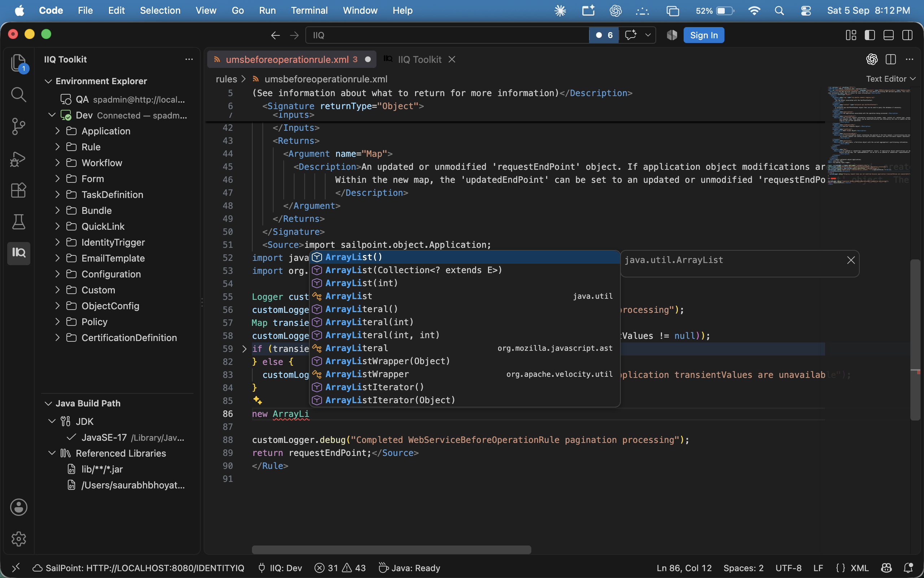Open Source Control view

coord(18,126)
